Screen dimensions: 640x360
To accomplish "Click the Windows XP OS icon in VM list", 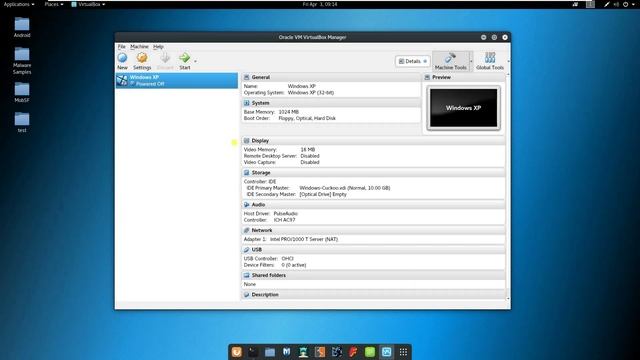I will click(122, 80).
